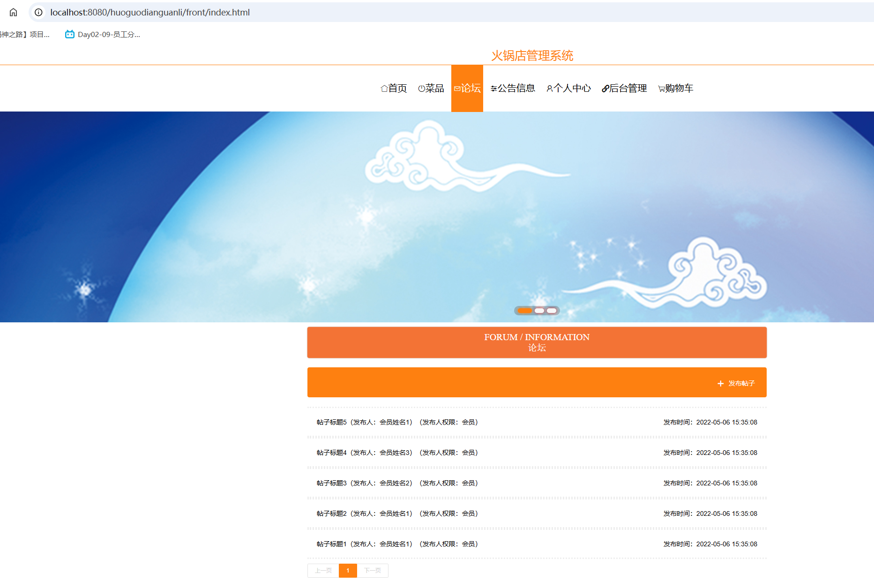
Task: Open forum post 帖子标题3
Action: (331, 483)
